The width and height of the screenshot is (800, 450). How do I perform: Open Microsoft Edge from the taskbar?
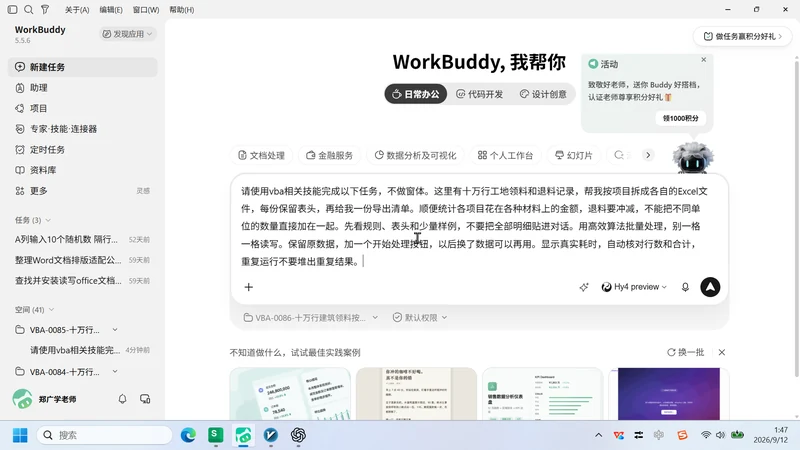[x=188, y=435]
